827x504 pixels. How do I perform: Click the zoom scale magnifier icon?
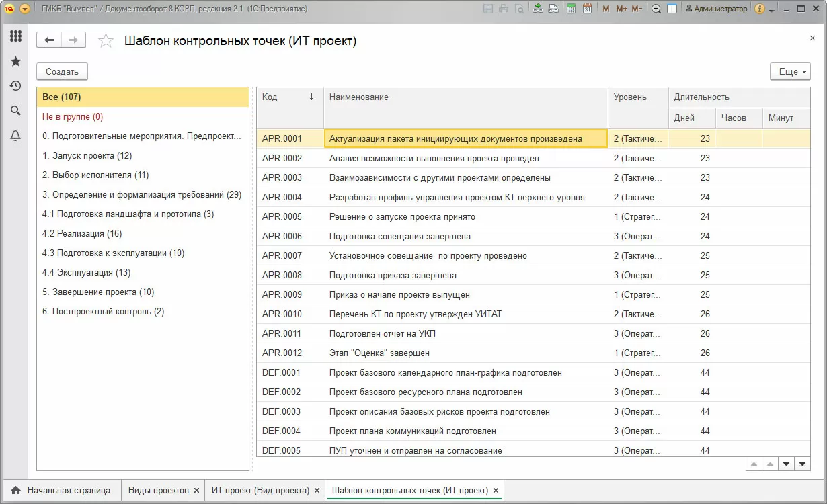[x=655, y=9]
